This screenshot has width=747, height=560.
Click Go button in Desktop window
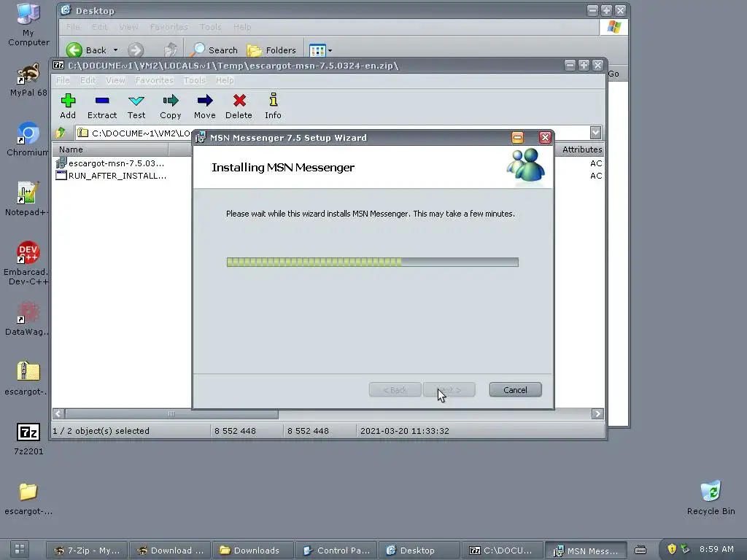[x=614, y=74]
